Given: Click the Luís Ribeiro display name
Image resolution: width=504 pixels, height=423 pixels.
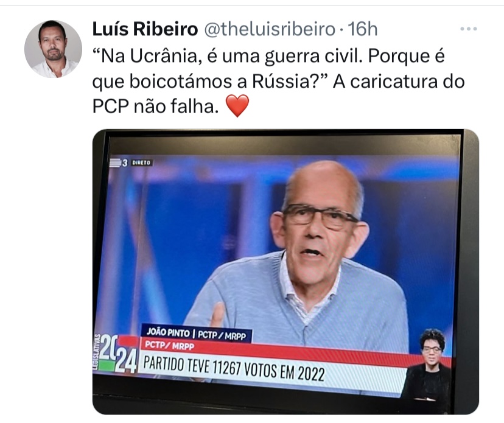Looking at the screenshot, I should pyautogui.click(x=145, y=29).
